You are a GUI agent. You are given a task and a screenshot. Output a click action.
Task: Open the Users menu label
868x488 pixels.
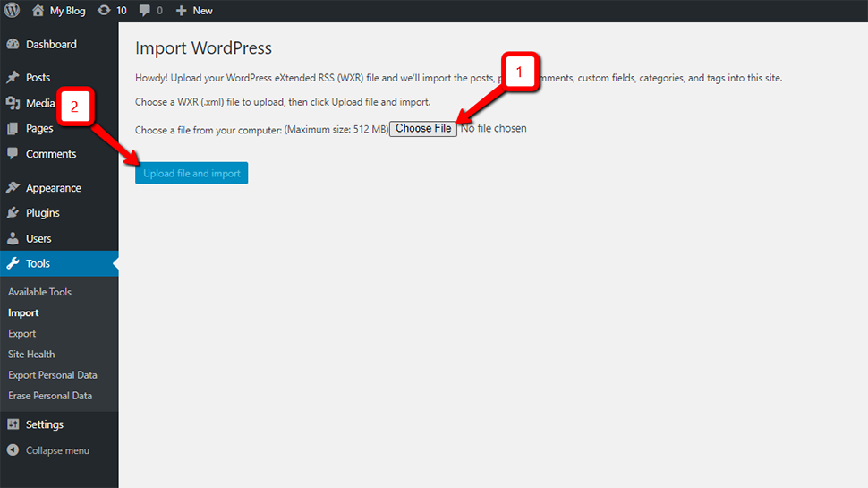pyautogui.click(x=38, y=239)
